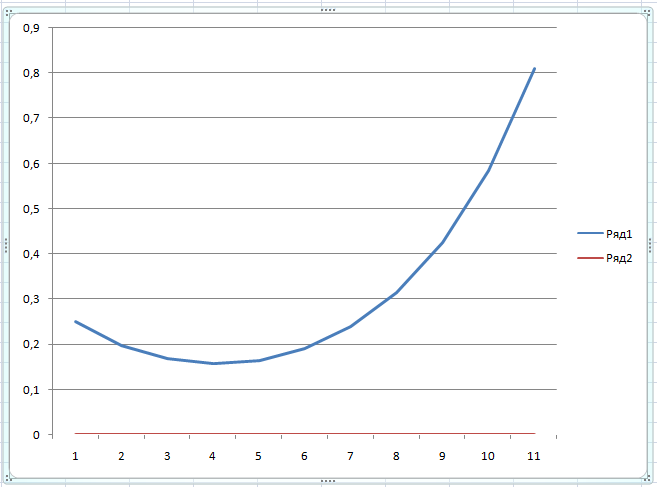The height and width of the screenshot is (487, 657).
Task: Select the Ряд1 legend entry
Action: click(605, 233)
